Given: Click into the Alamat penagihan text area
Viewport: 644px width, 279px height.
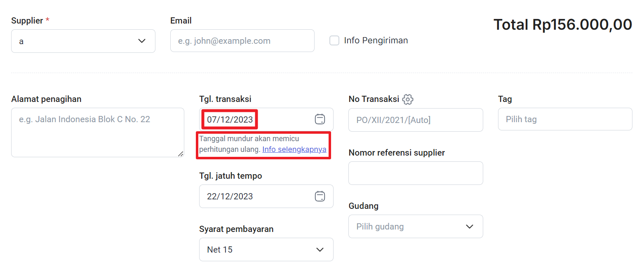Looking at the screenshot, I should [98, 132].
